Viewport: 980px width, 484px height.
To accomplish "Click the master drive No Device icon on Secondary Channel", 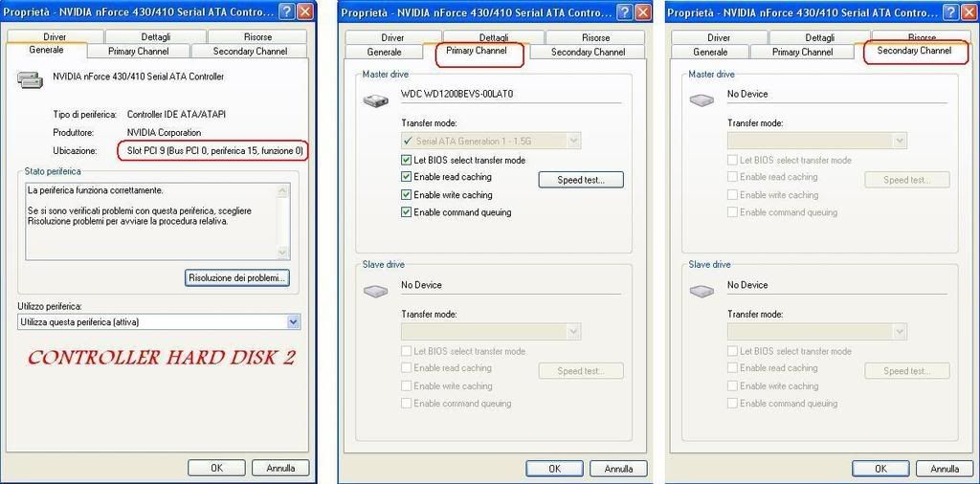I will coord(702,99).
